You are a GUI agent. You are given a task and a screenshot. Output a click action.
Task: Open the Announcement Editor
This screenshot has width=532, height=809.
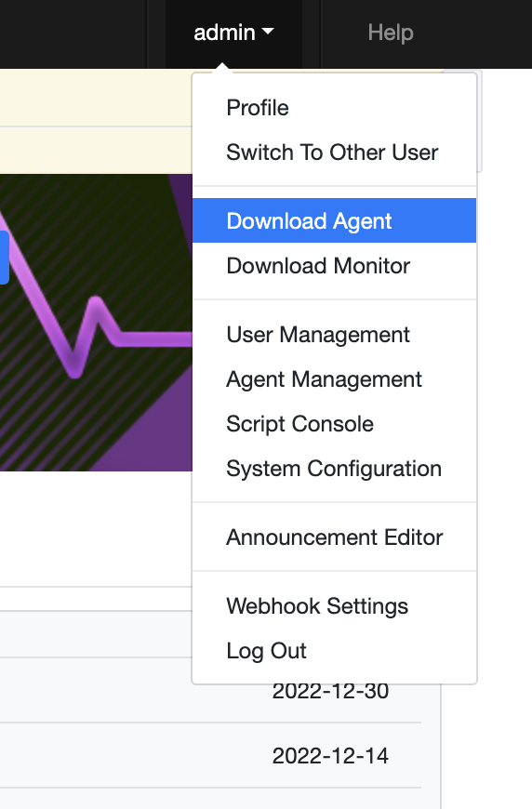pos(335,537)
